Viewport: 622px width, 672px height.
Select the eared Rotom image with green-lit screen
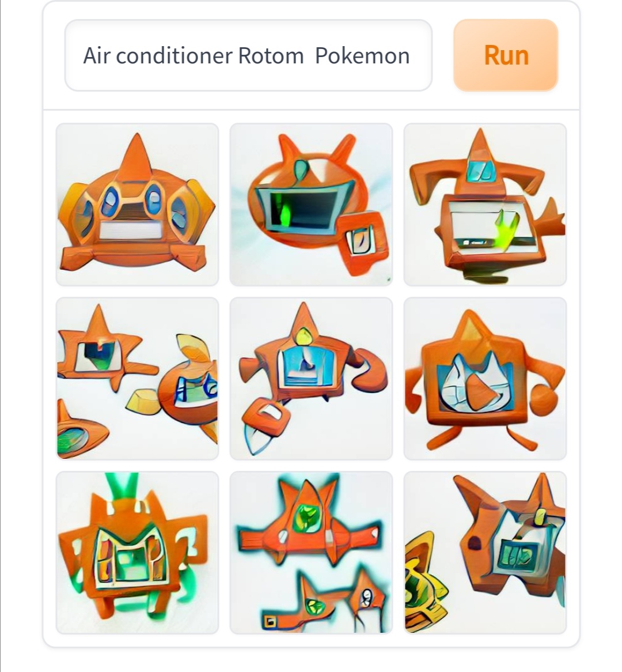(311, 205)
